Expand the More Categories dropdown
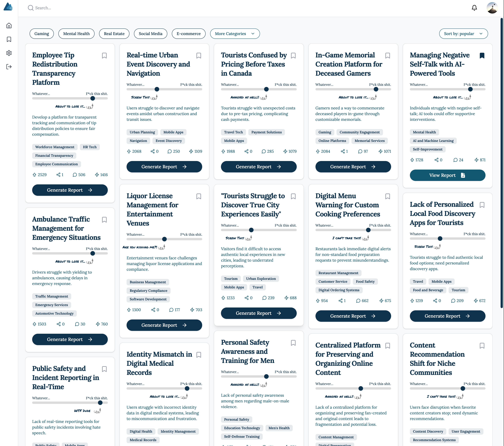504x446 pixels. click(x=234, y=34)
